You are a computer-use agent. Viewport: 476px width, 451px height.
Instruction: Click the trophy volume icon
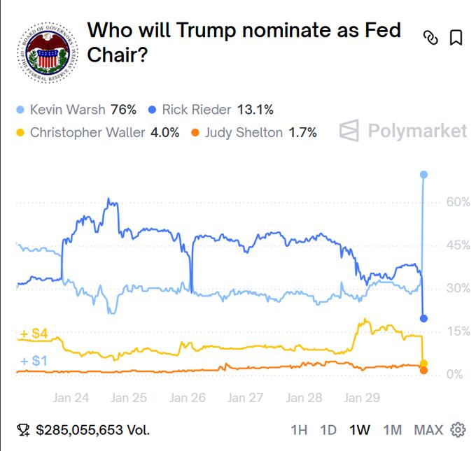[23, 429]
